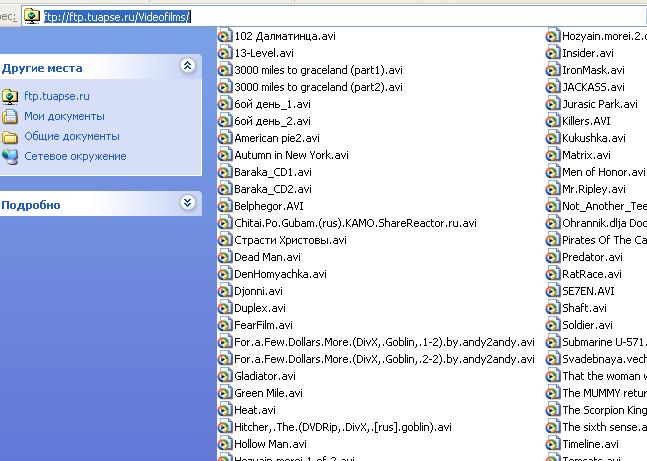
Task: Click Общие документы folder icon
Action: (10, 137)
